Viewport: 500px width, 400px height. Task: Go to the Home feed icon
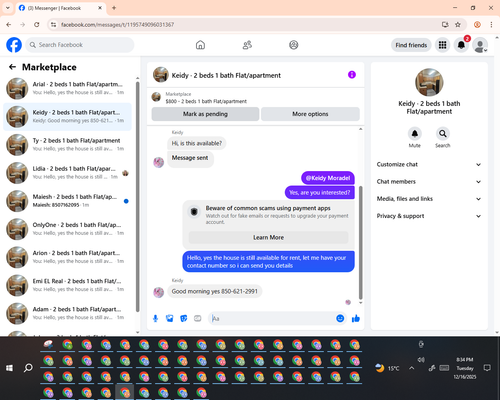pos(200,45)
